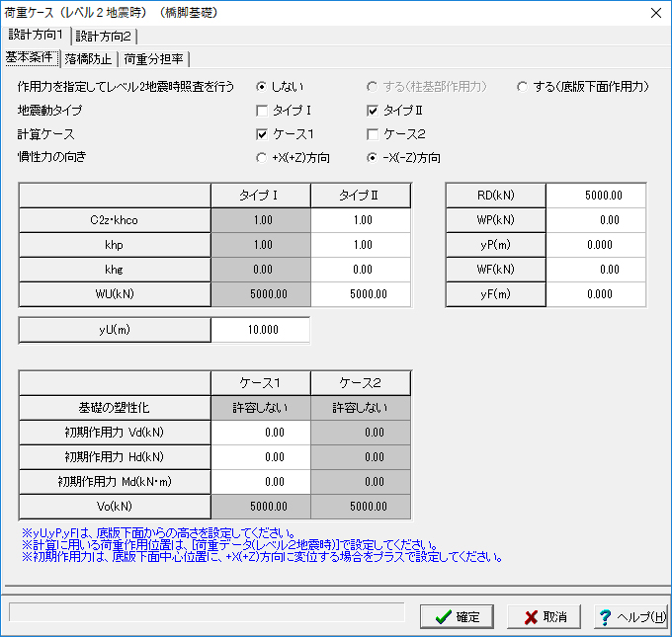Open the 落橋防止 tab
This screenshot has height=637, width=672.
(88, 58)
